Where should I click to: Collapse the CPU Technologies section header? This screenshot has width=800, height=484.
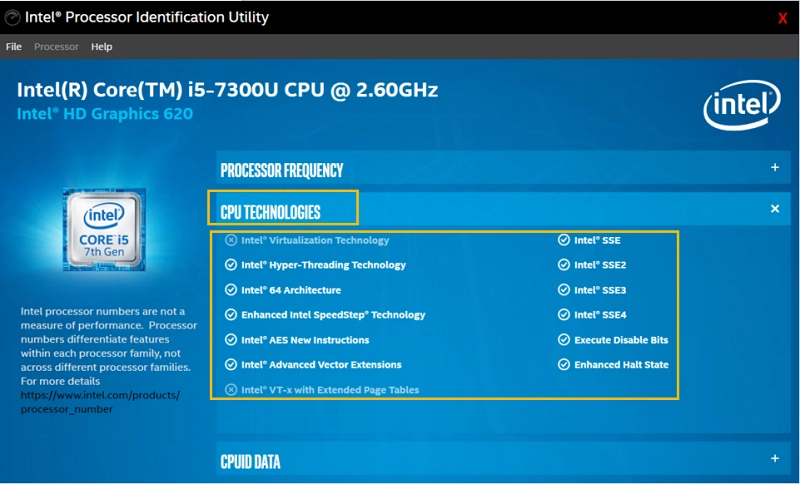click(x=503, y=209)
